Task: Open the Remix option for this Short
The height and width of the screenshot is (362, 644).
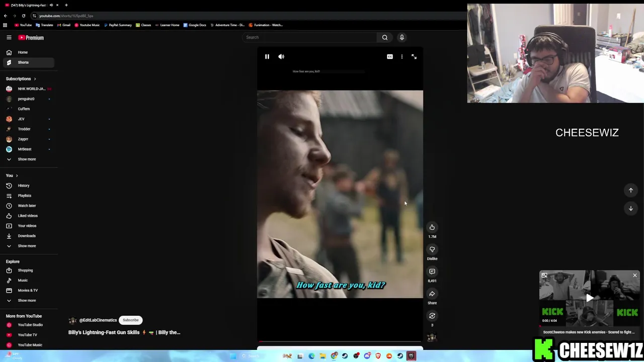Action: coord(432,316)
